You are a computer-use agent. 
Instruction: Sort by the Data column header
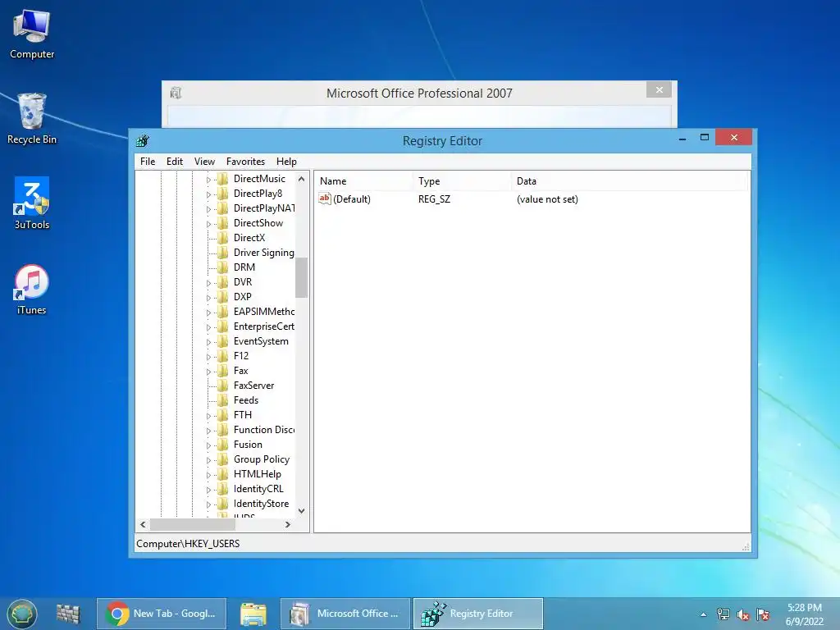coord(629,181)
